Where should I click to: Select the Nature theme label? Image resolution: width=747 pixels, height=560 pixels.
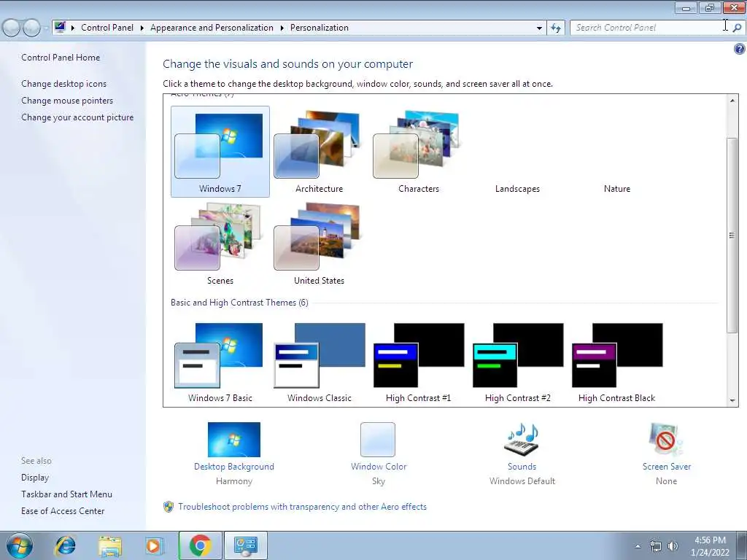pyautogui.click(x=617, y=189)
